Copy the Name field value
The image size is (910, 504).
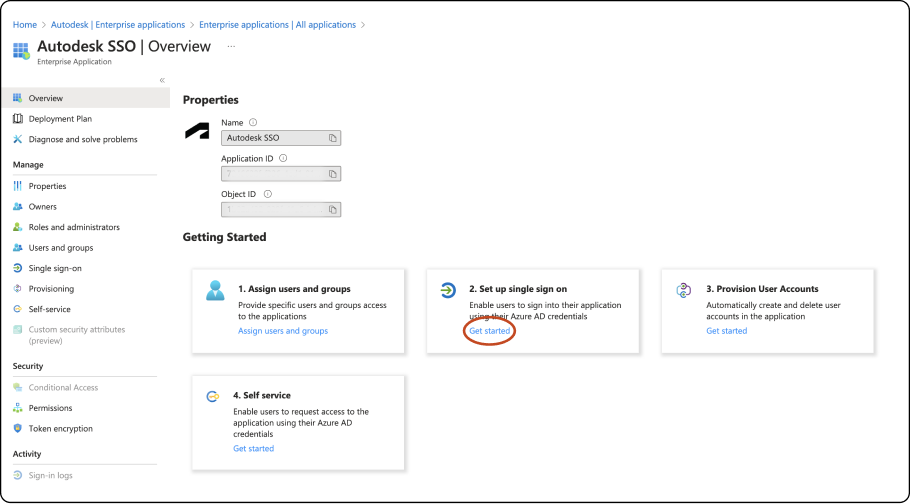333,138
